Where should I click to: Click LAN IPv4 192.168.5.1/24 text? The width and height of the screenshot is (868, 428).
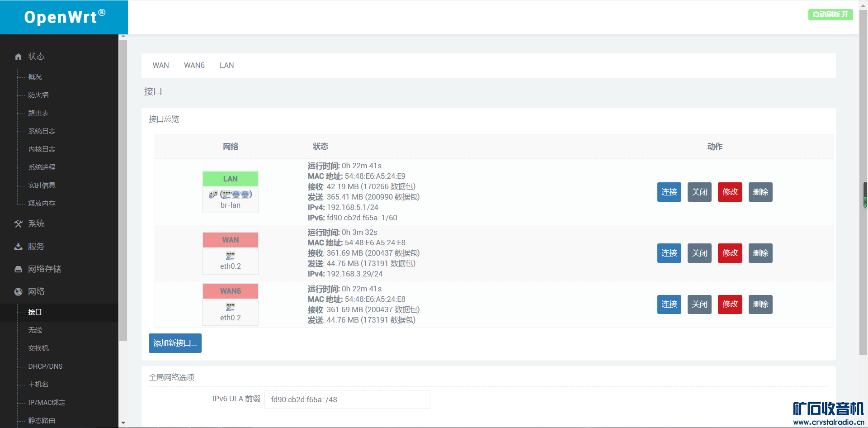click(x=352, y=207)
